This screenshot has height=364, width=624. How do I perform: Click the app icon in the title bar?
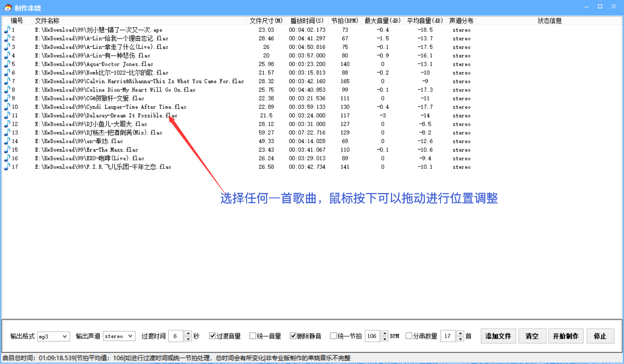(x=8, y=7)
